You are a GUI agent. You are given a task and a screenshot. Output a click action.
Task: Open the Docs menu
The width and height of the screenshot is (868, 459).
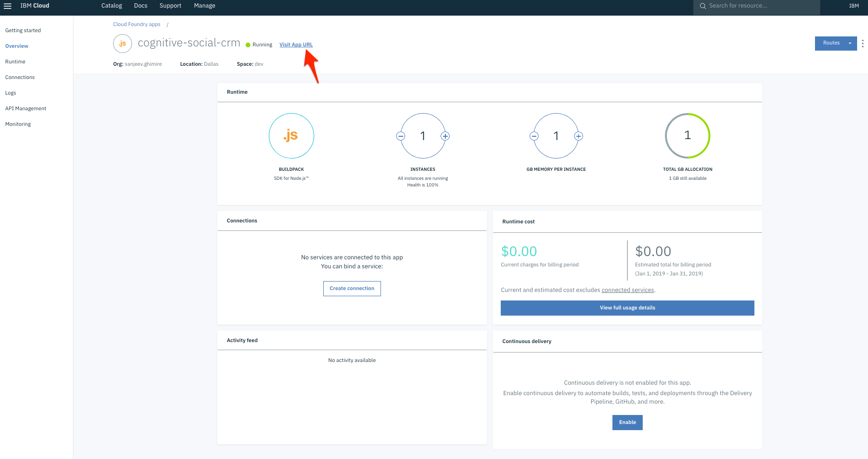pyautogui.click(x=141, y=6)
